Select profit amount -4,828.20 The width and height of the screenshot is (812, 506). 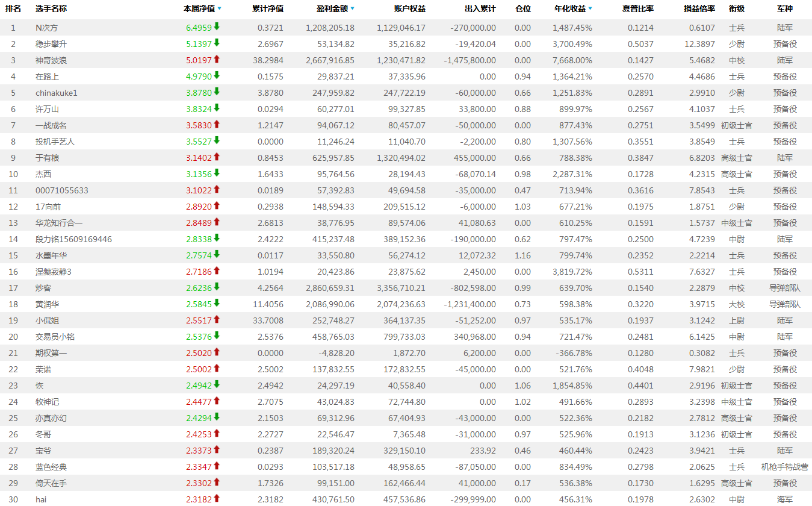click(336, 353)
